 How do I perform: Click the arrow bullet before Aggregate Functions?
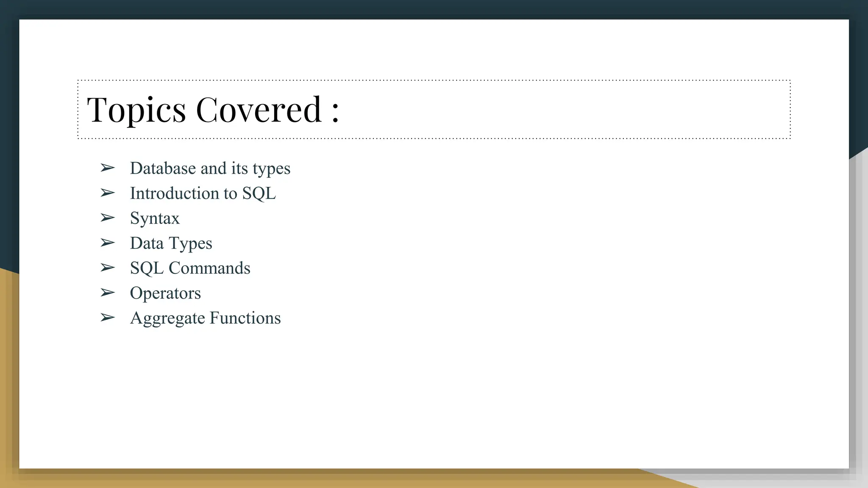click(108, 318)
